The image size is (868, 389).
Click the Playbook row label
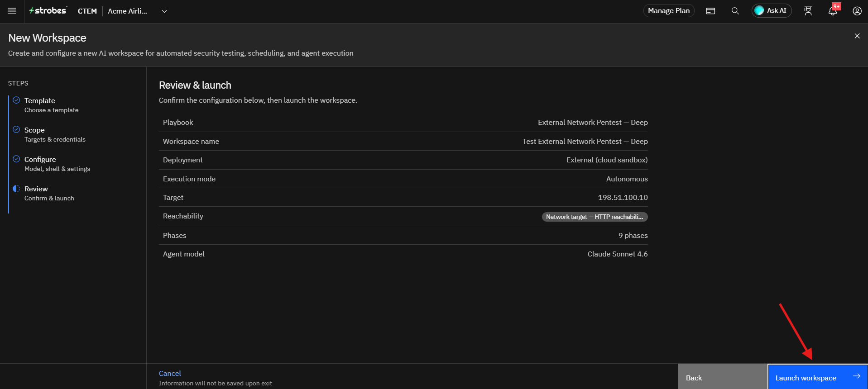coord(178,122)
